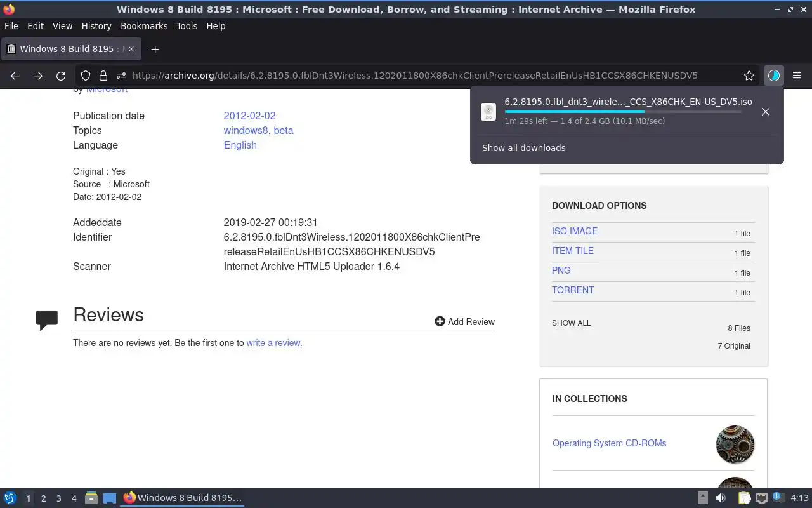The image size is (812, 508).
Task: Open the clipboard manager tray icon
Action: coord(744,498)
